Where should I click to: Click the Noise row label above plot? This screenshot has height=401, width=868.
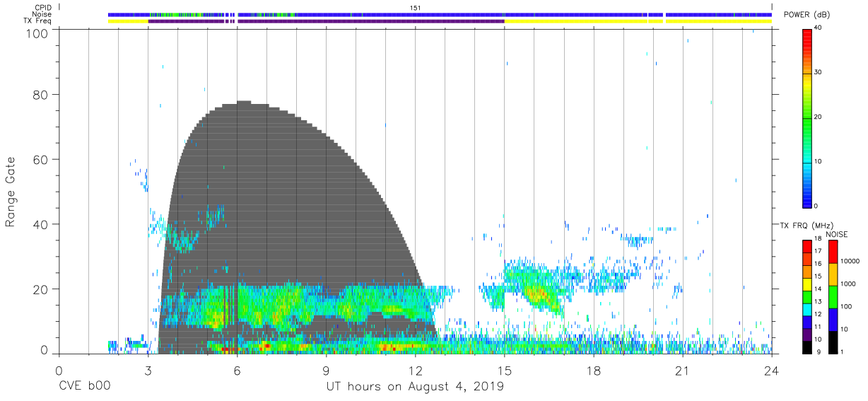[42, 14]
